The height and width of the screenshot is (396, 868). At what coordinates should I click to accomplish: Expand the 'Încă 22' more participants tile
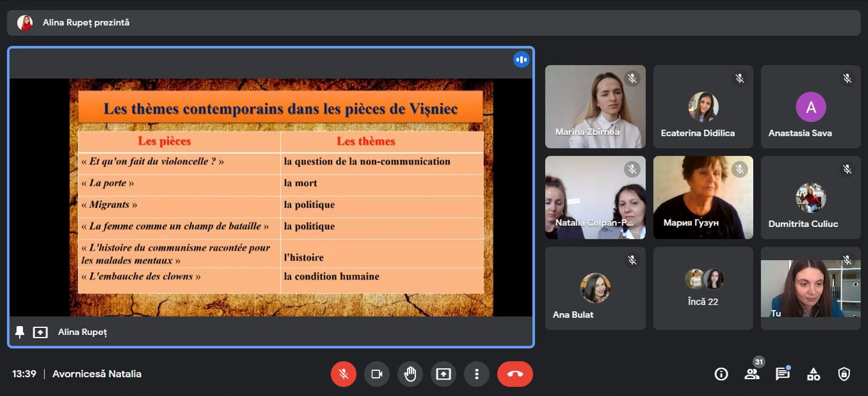coord(703,288)
